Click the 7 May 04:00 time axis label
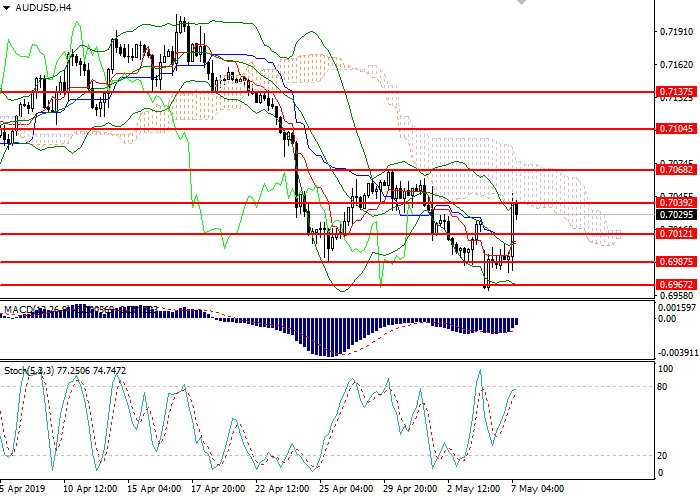700x500 pixels. pyautogui.click(x=535, y=489)
